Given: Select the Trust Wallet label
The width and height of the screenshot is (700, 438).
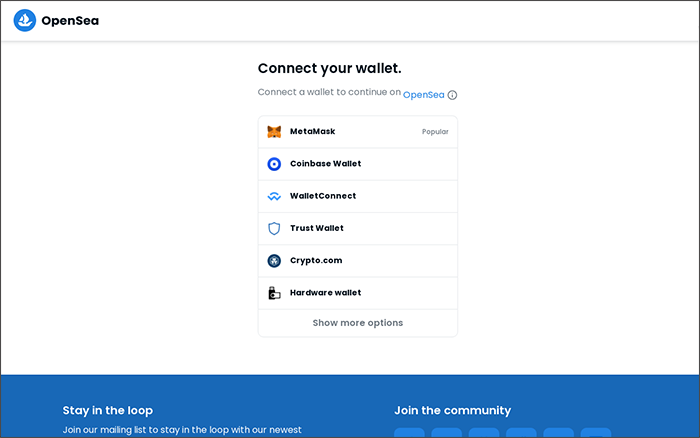Looking at the screenshot, I should pyautogui.click(x=316, y=228).
